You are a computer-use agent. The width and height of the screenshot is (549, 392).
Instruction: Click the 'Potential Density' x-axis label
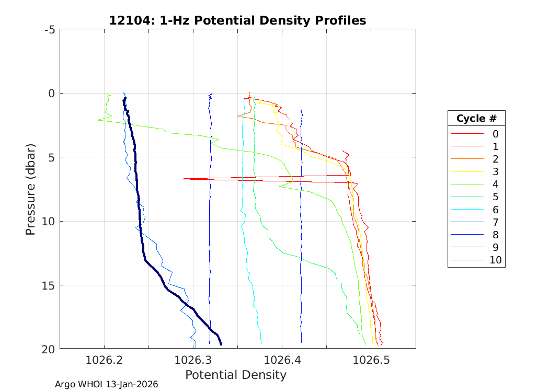pyautogui.click(x=236, y=375)
